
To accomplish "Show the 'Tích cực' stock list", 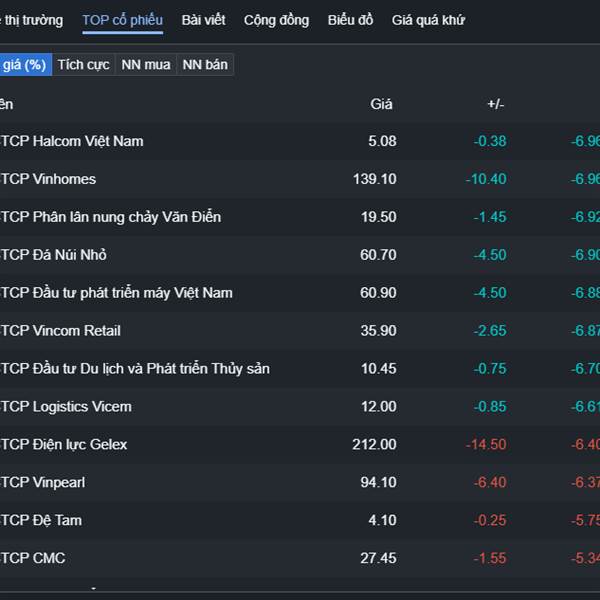I will point(83,65).
